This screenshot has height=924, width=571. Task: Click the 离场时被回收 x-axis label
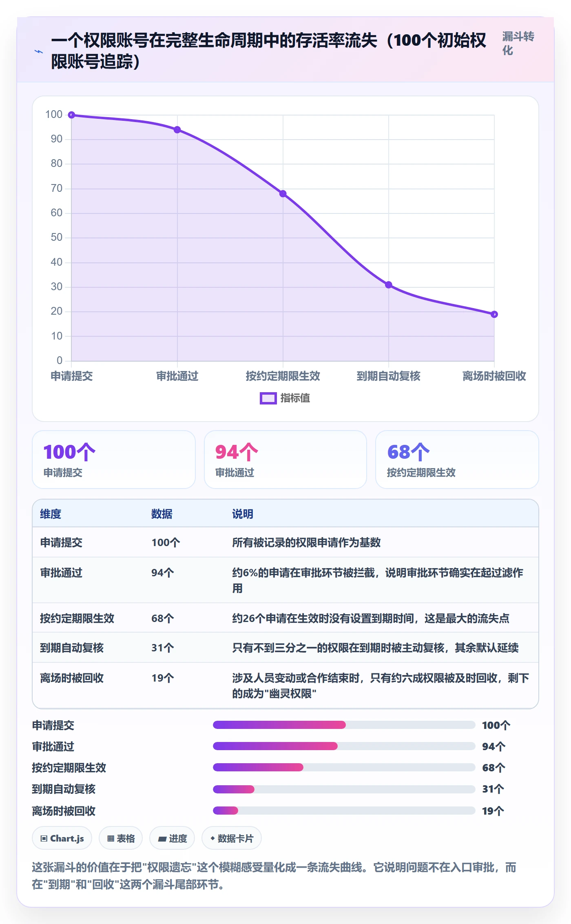(x=494, y=376)
